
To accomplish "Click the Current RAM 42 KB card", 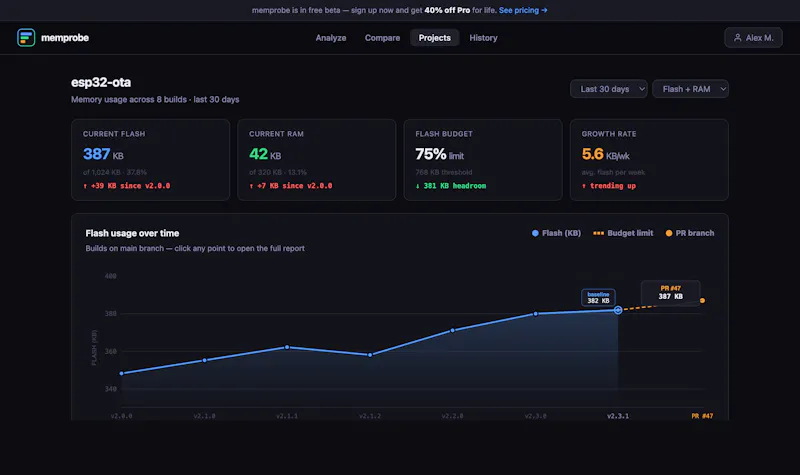I will 316,160.
